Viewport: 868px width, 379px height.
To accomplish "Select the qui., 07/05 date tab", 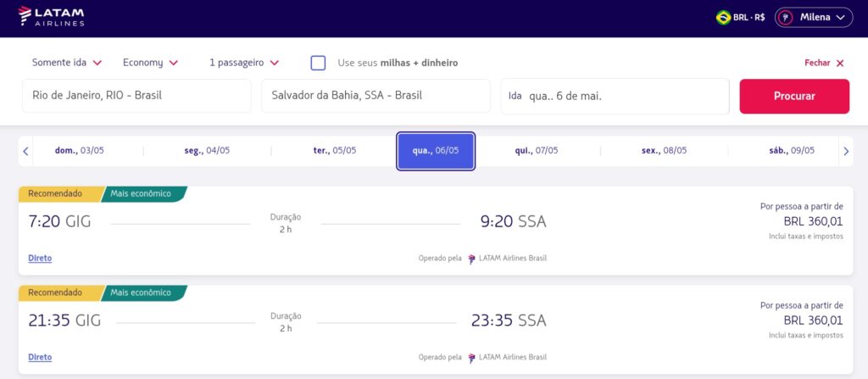I will [537, 151].
